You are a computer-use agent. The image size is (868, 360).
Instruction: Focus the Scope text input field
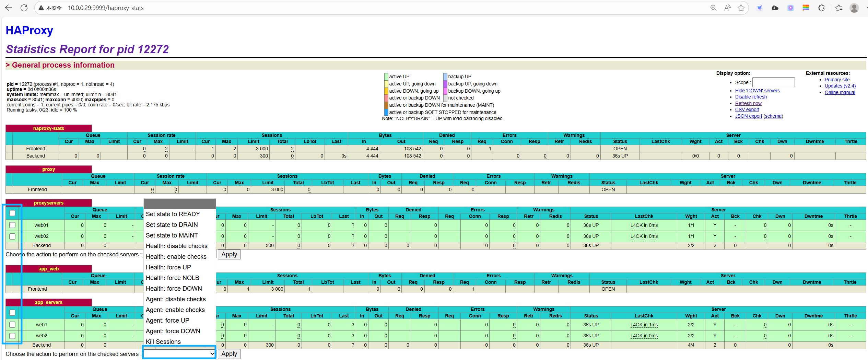[x=773, y=82]
